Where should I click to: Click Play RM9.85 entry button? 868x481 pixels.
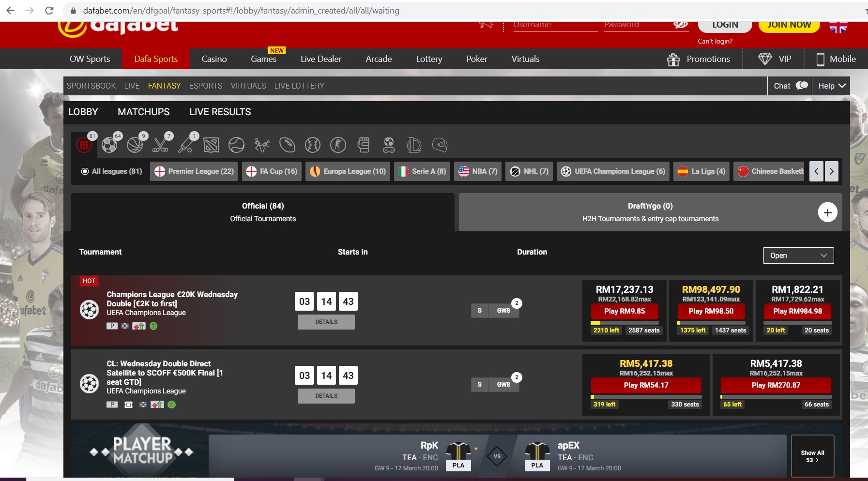coord(624,311)
